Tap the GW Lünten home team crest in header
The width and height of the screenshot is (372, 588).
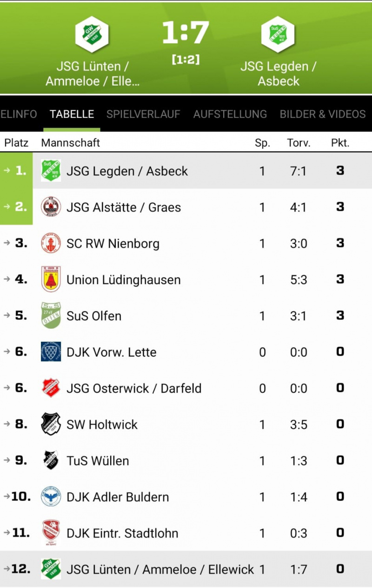click(x=92, y=34)
